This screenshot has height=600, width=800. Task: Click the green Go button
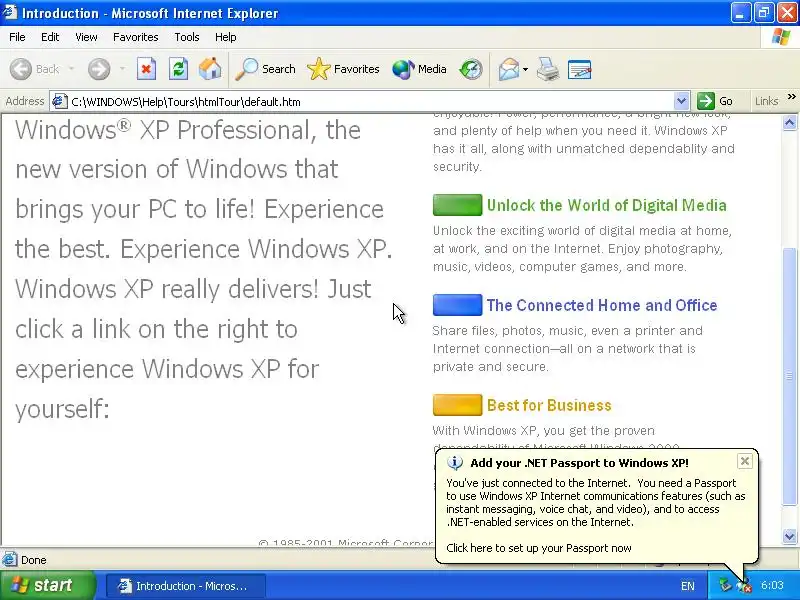(715, 101)
